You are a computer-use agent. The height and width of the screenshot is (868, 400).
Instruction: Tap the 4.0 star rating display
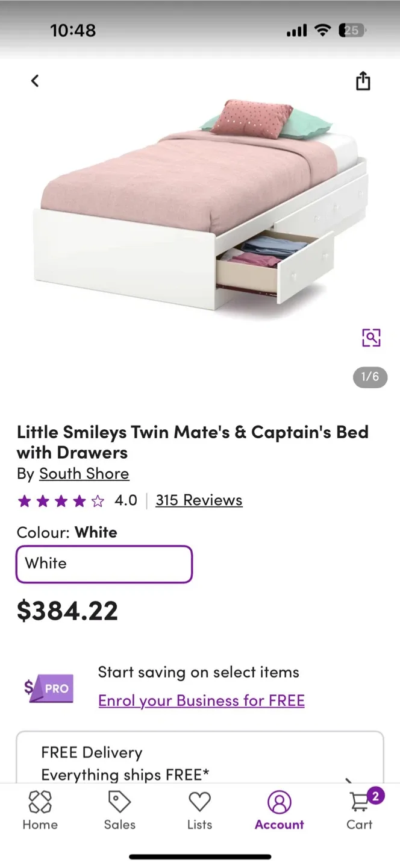(x=72, y=500)
